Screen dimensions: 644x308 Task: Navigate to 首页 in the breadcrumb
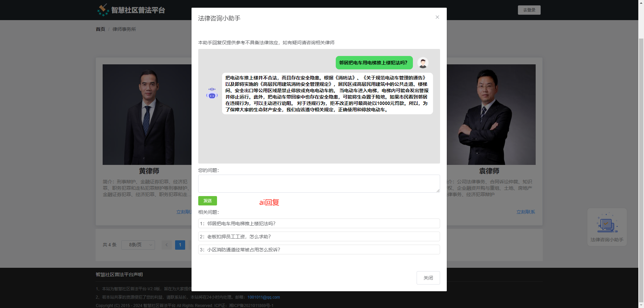pyautogui.click(x=100, y=29)
